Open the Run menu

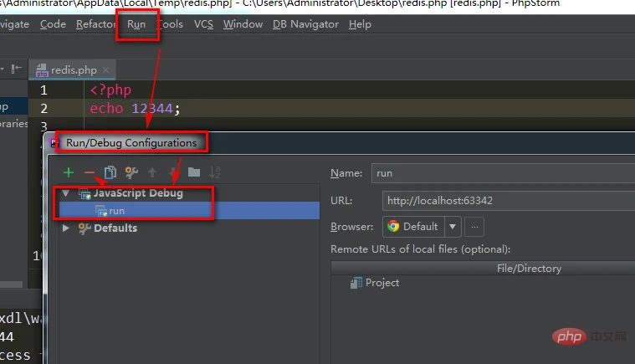pyautogui.click(x=136, y=24)
